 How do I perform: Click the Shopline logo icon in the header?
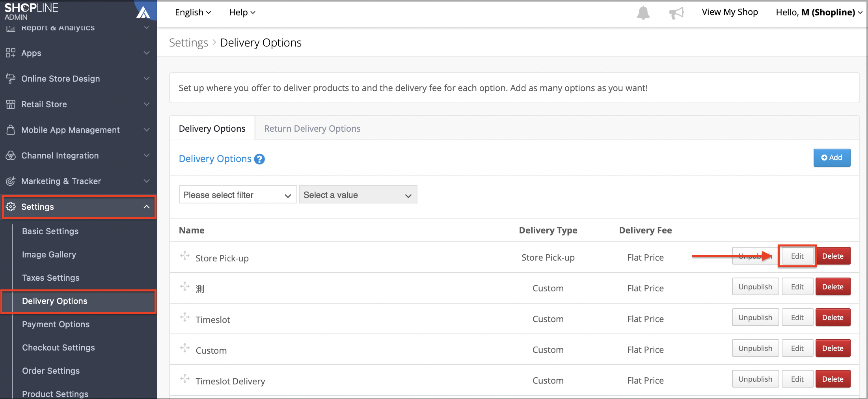click(x=143, y=12)
